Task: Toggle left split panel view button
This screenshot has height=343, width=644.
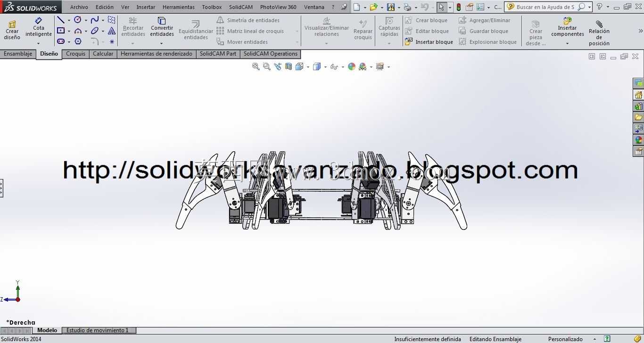Action: [592, 57]
